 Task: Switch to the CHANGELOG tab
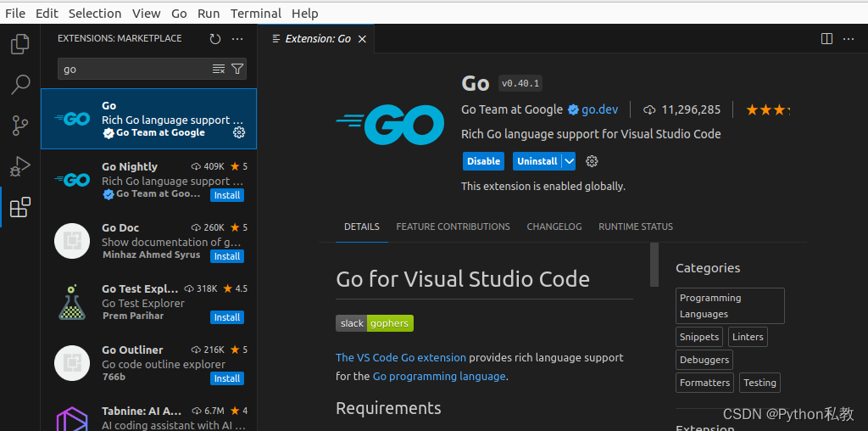(x=554, y=227)
